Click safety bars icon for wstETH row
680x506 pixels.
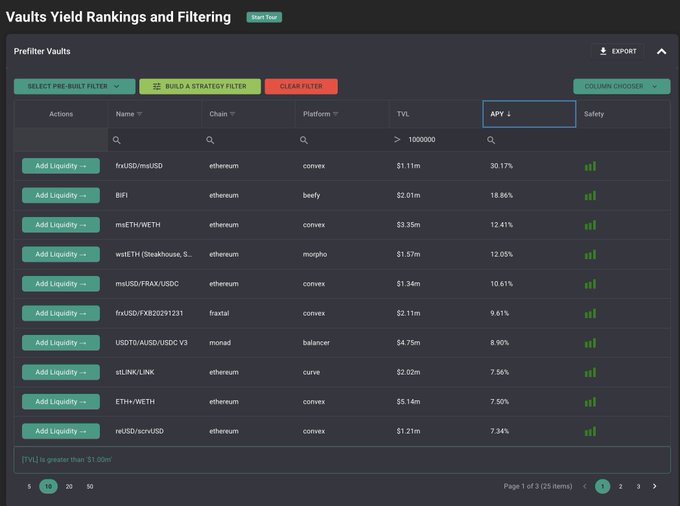point(590,255)
